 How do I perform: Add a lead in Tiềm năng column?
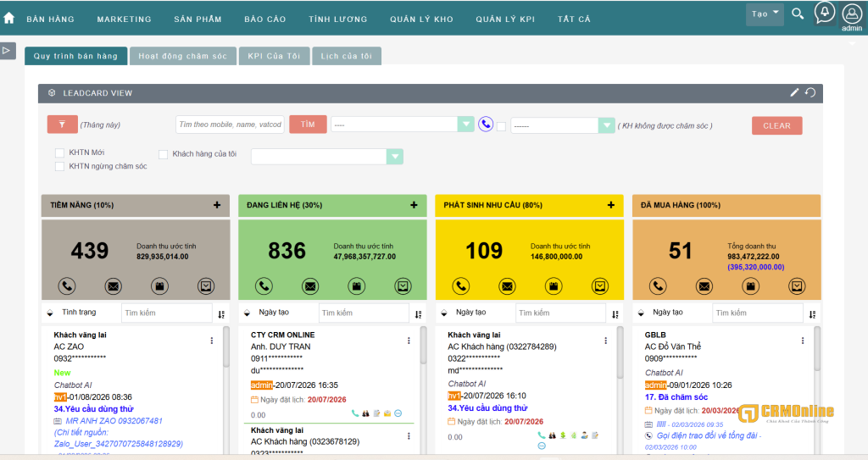point(217,205)
